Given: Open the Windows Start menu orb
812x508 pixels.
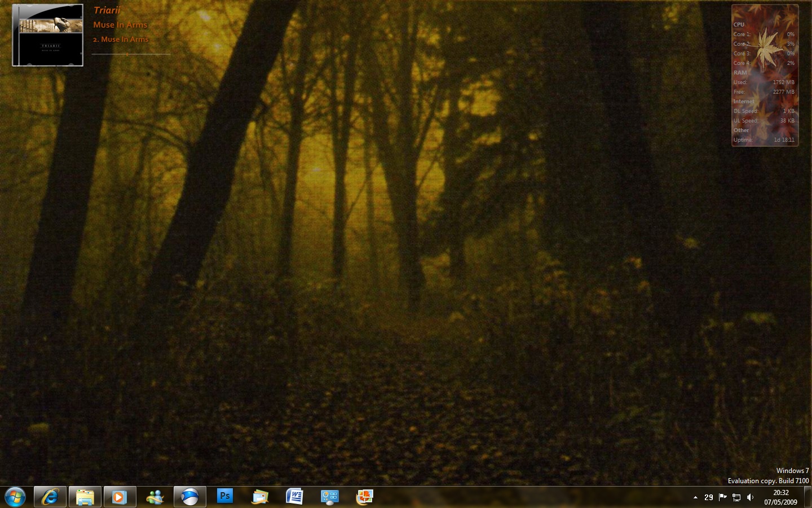Looking at the screenshot, I should pyautogui.click(x=15, y=497).
